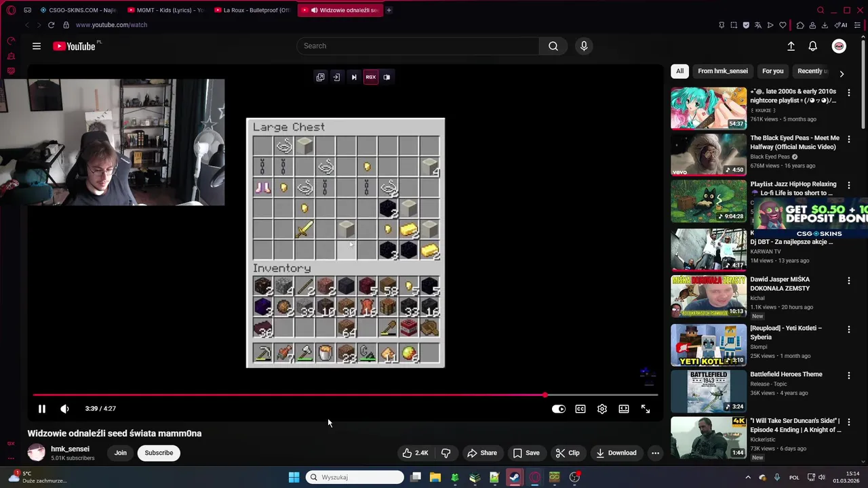Seek using the red video progress bar
The image size is (868, 488).
pos(345,394)
